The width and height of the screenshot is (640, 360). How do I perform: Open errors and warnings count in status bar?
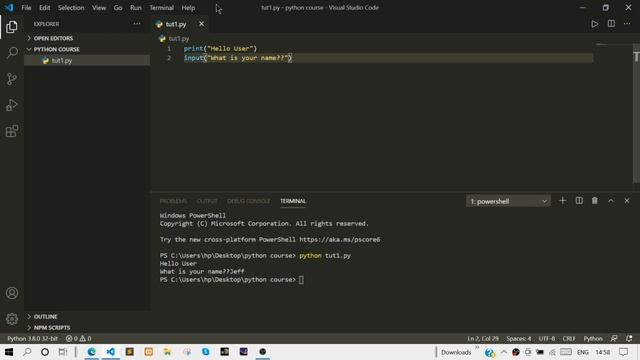tap(78, 338)
